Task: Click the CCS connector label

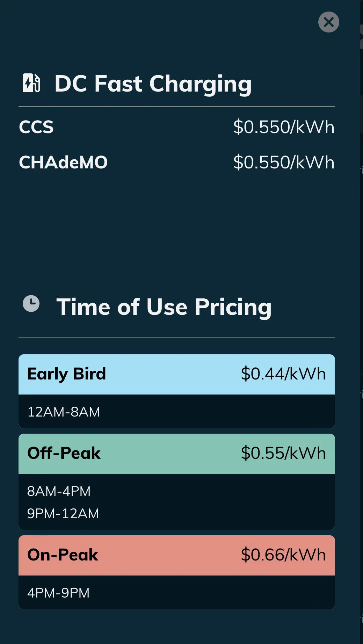Action: point(36,127)
